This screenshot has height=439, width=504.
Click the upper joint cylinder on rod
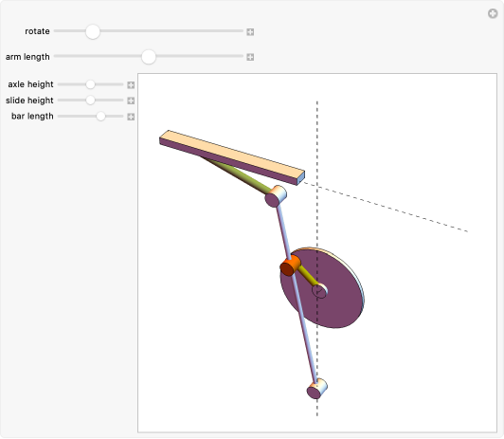tap(276, 196)
